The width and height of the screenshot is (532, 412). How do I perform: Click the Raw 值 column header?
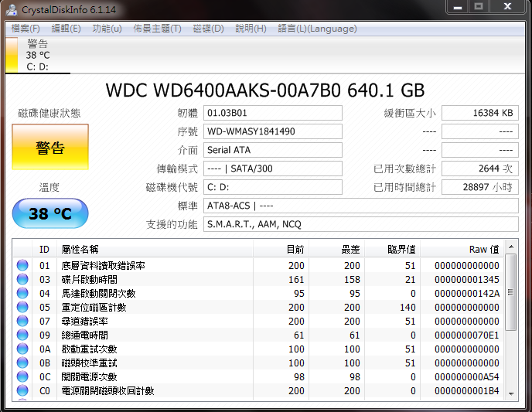462,249
